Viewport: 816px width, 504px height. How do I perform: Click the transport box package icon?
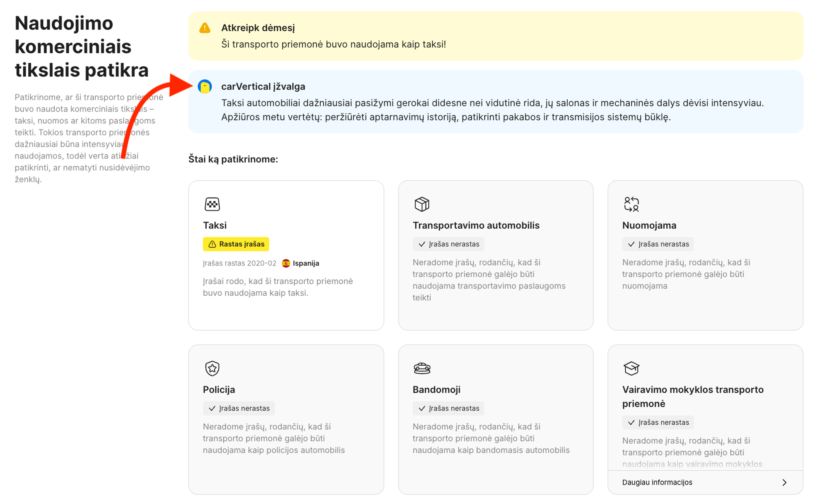coord(422,204)
